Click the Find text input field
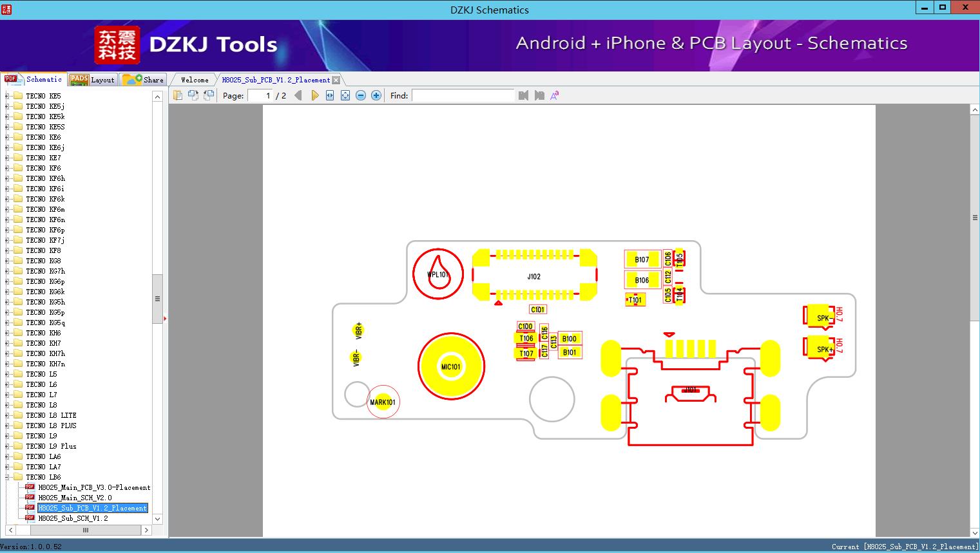Viewport: 980px width, 553px height. (463, 95)
